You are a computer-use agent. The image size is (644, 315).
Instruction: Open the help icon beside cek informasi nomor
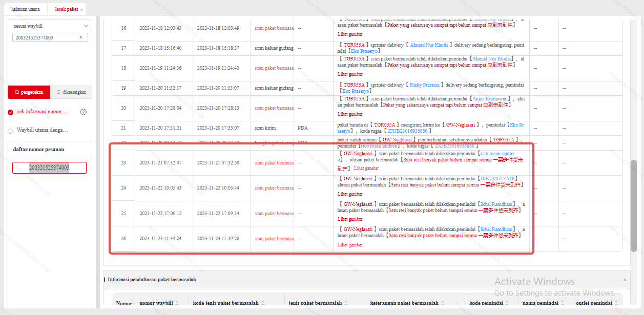coord(84,112)
